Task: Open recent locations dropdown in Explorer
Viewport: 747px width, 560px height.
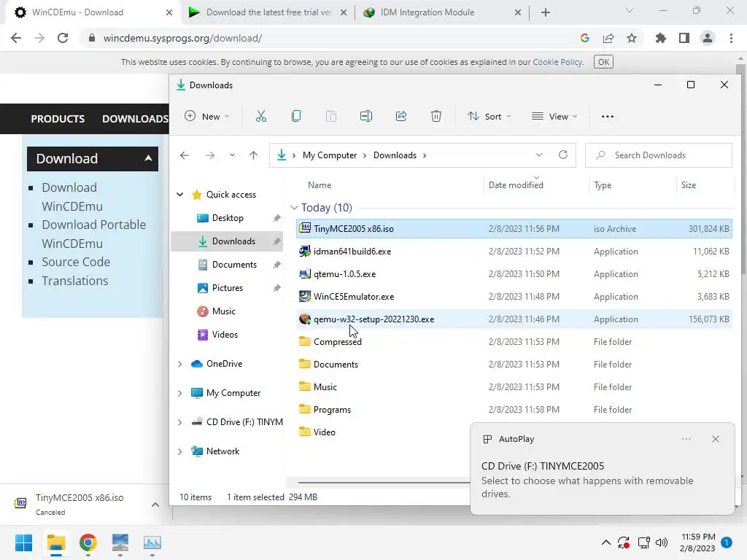Action: tap(232, 155)
